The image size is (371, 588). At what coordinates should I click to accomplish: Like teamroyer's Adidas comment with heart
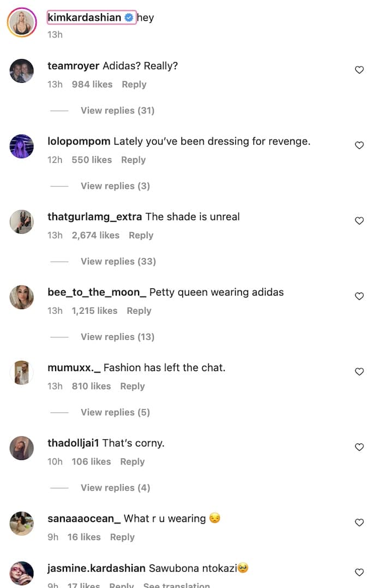(359, 70)
